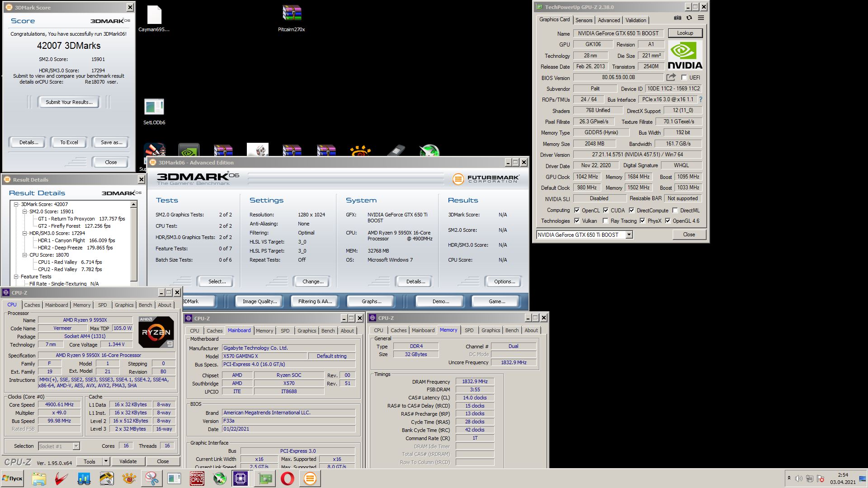Image resolution: width=868 pixels, height=488 pixels.
Task: Click the Validate button in CPU-Z
Action: click(128, 461)
